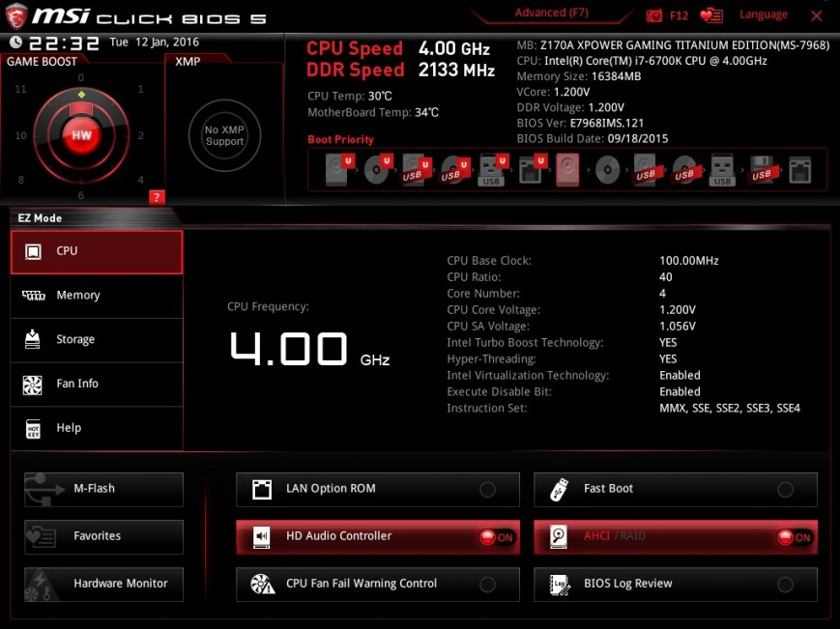840x629 pixels.
Task: Open the Language selector
Action: click(764, 14)
